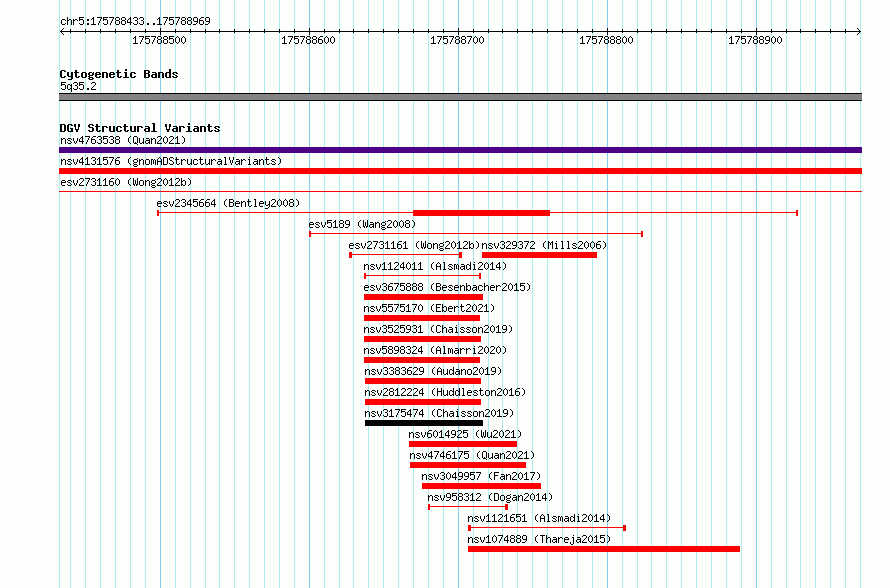Click the Cytogenetic Bands track title

coord(119,74)
